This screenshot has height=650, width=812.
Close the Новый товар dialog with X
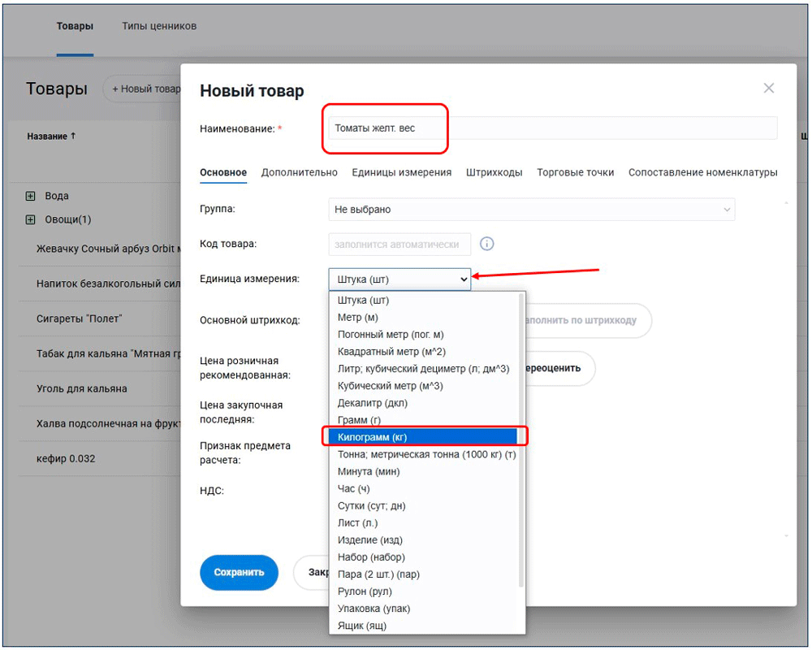point(768,89)
